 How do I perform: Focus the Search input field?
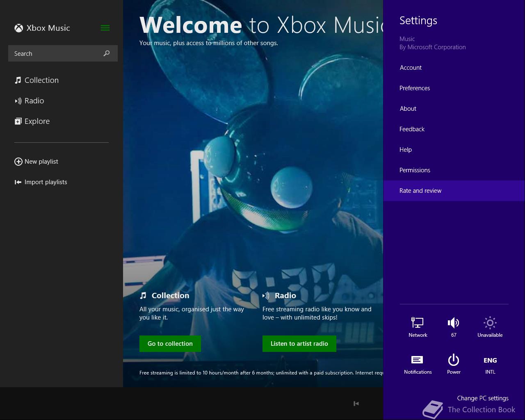pos(63,53)
